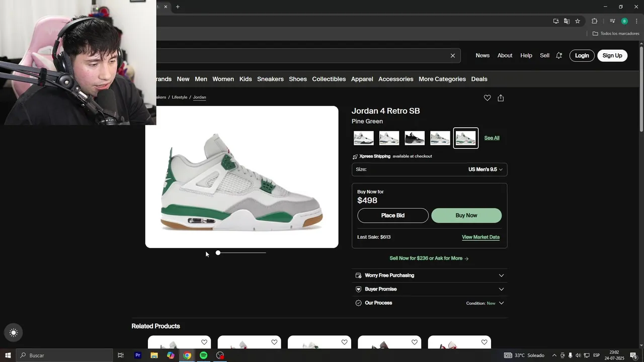Viewport: 644px width, 362px height.
Task: Click the Place Bid button
Action: 393,215
